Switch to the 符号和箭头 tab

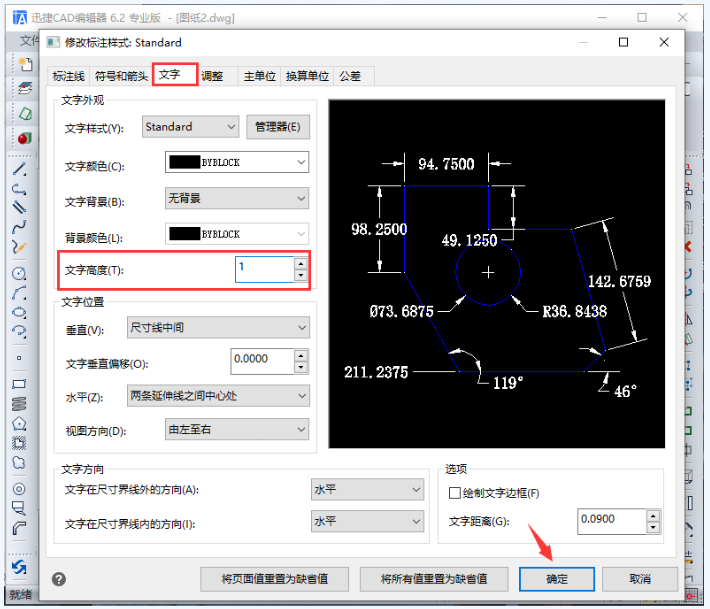(x=121, y=76)
